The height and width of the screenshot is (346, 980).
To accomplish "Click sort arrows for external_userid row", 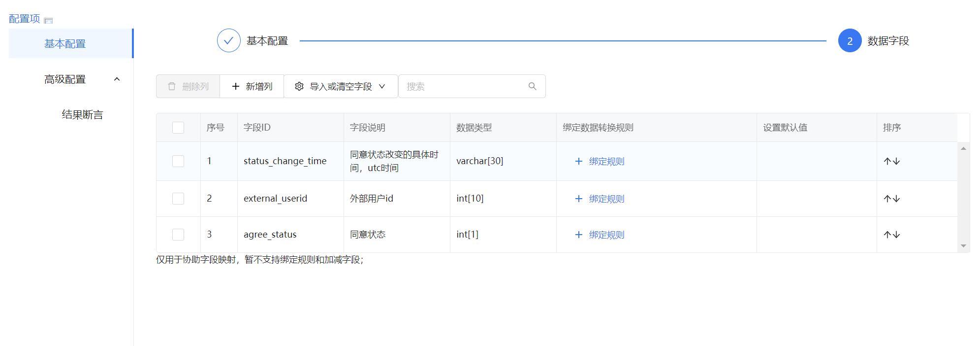I will coord(891,199).
